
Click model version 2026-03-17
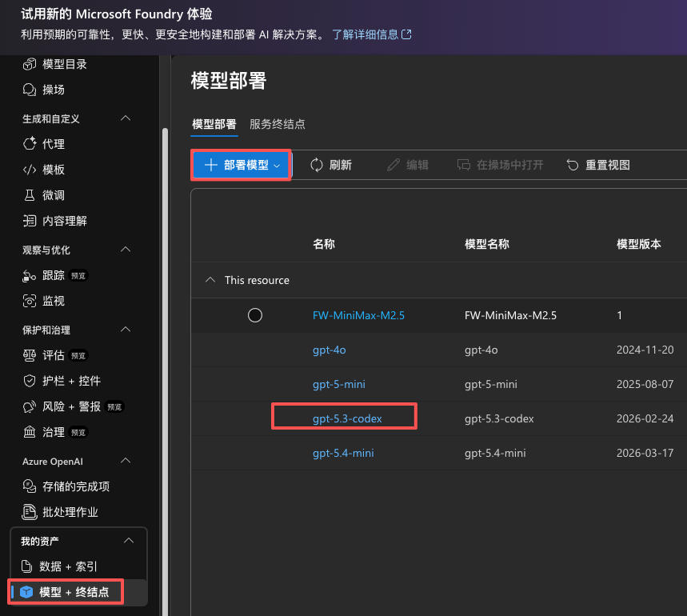(x=645, y=453)
